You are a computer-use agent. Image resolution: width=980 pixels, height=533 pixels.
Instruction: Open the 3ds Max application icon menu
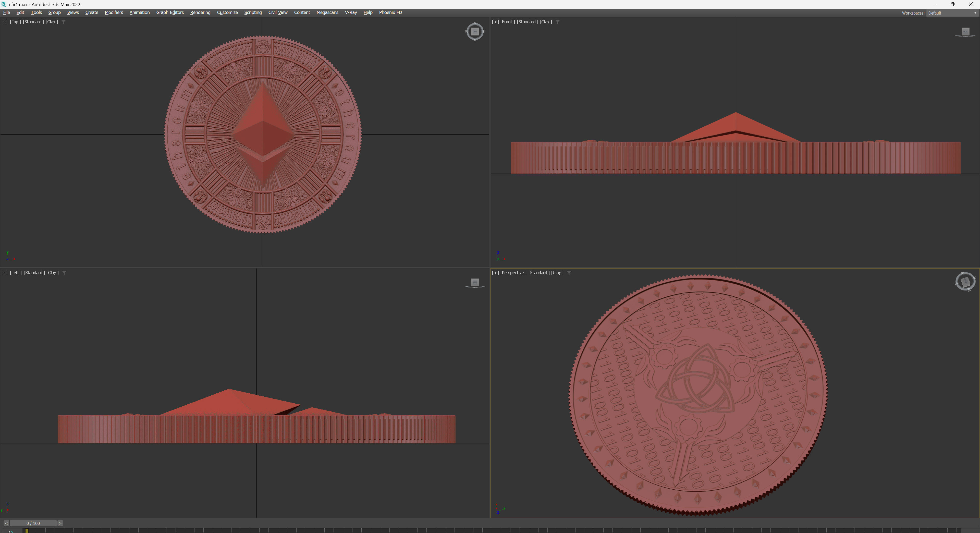click(x=3, y=4)
